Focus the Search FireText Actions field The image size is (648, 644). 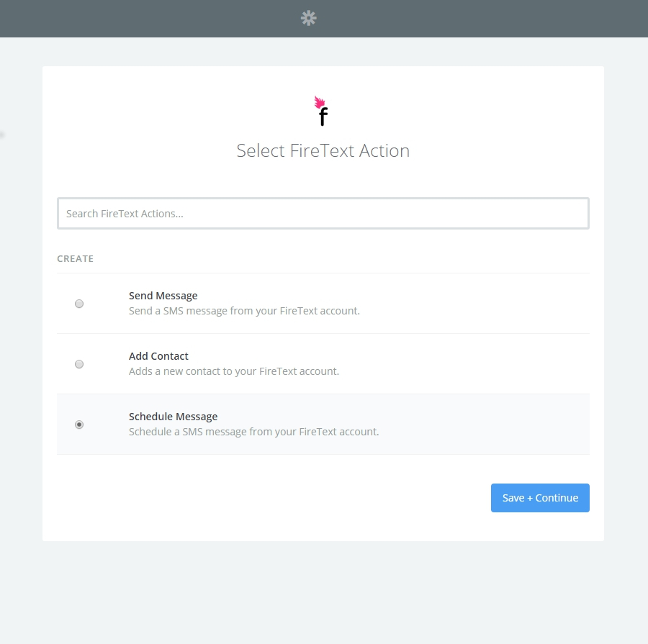(x=323, y=214)
